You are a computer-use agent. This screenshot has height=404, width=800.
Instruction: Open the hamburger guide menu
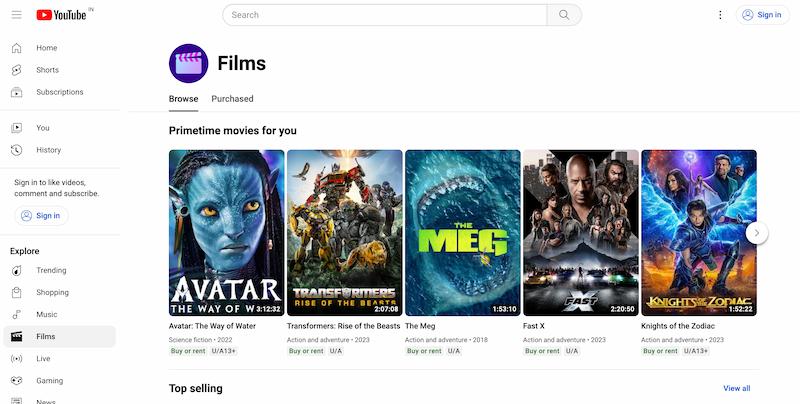16,15
